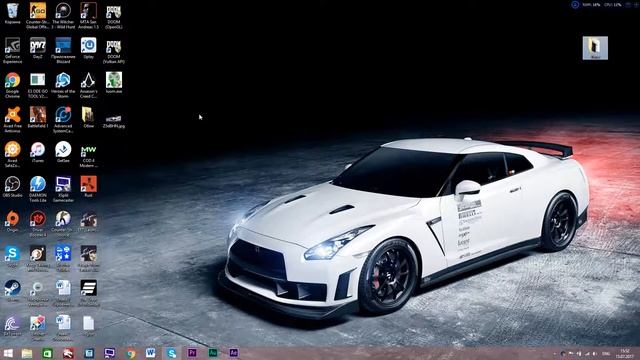Open the Recycle Bin desktop icon
Image resolution: width=640 pixels, height=360 pixels.
12,13
